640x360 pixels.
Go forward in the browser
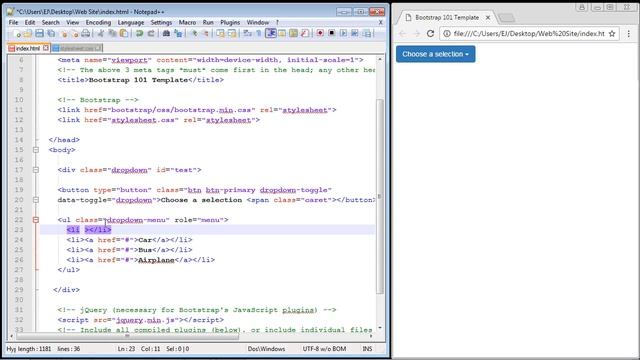[416, 33]
